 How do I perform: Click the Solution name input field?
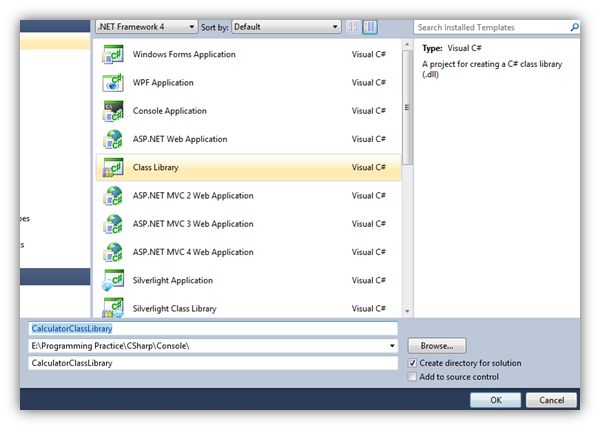[x=213, y=363]
